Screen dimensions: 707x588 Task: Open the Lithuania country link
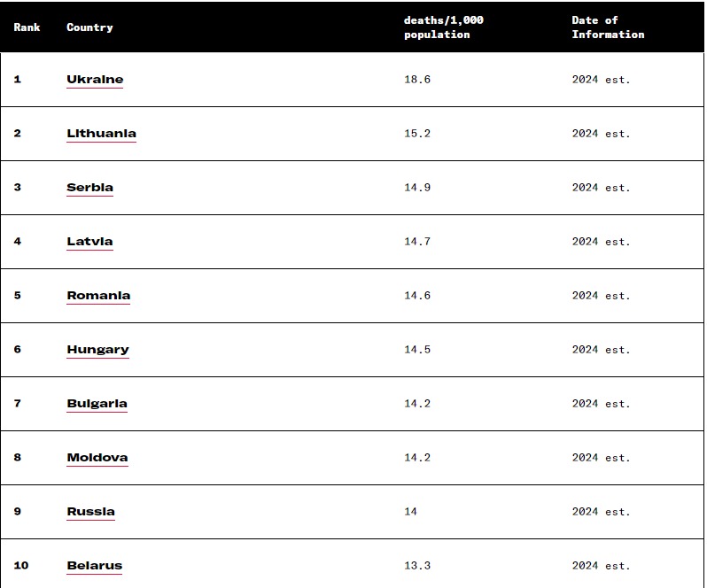(x=101, y=134)
